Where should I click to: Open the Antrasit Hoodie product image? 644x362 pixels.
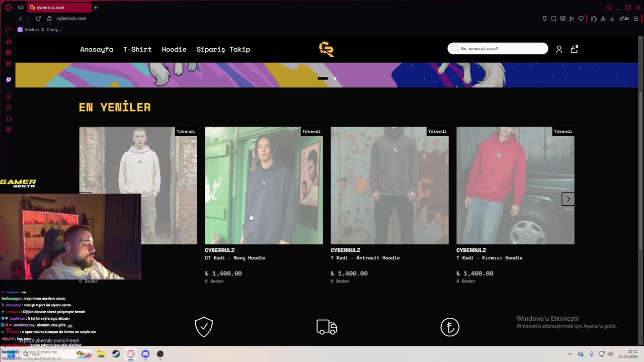tap(389, 186)
